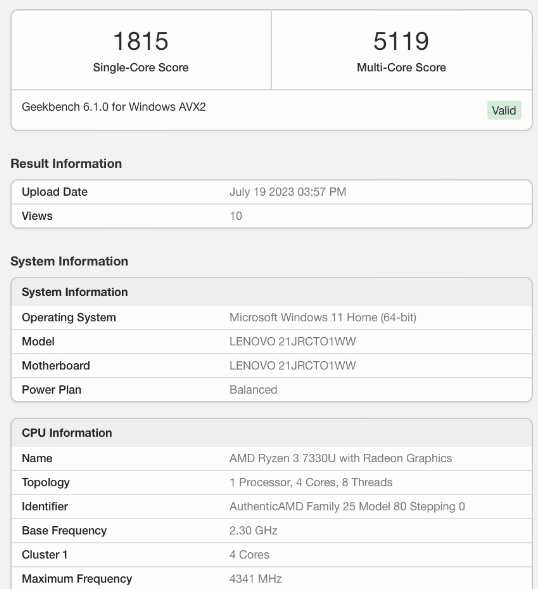Select LENOVO 21JRCTO1WW in Model row
The width and height of the screenshot is (538, 589).
coord(293,341)
